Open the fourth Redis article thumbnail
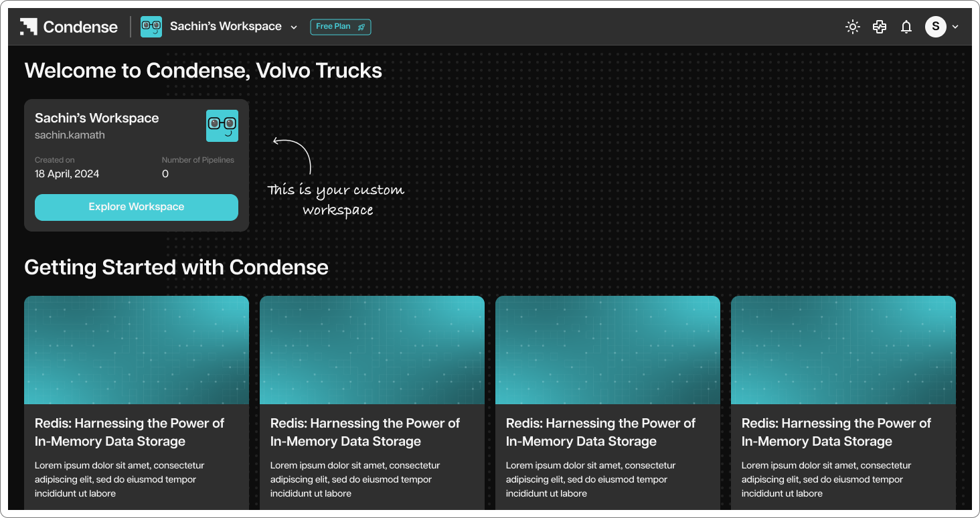Viewport: 980px width, 518px height. [843, 350]
